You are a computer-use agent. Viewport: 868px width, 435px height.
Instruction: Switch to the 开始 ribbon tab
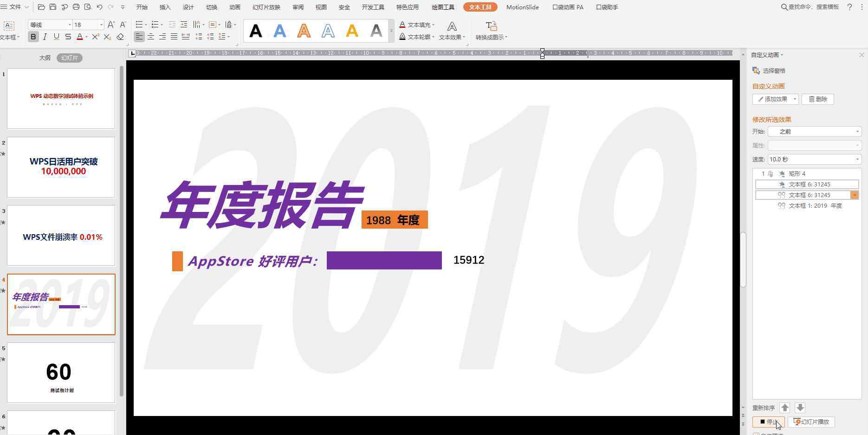(142, 7)
